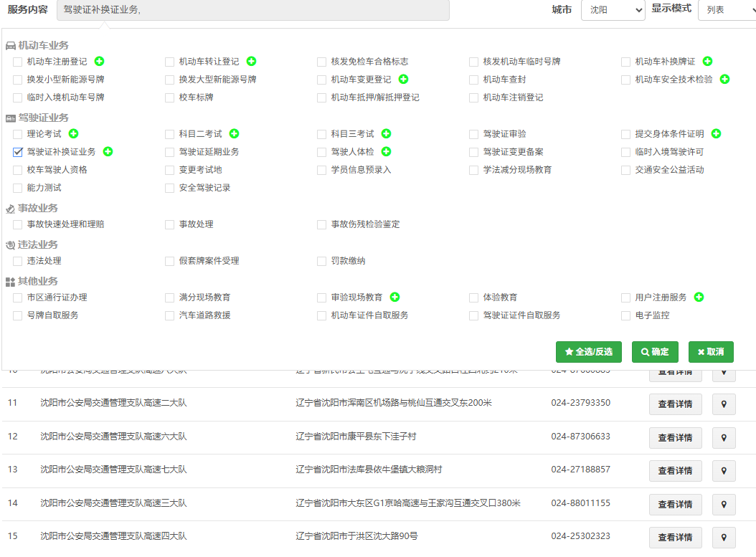The image size is (756, 557).
Task: Open map location for 高速四大队 row
Action: tap(724, 537)
